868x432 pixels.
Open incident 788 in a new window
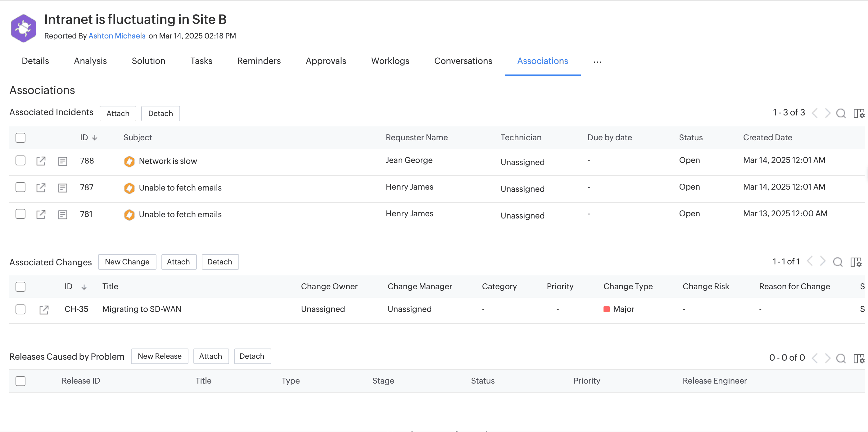41,161
